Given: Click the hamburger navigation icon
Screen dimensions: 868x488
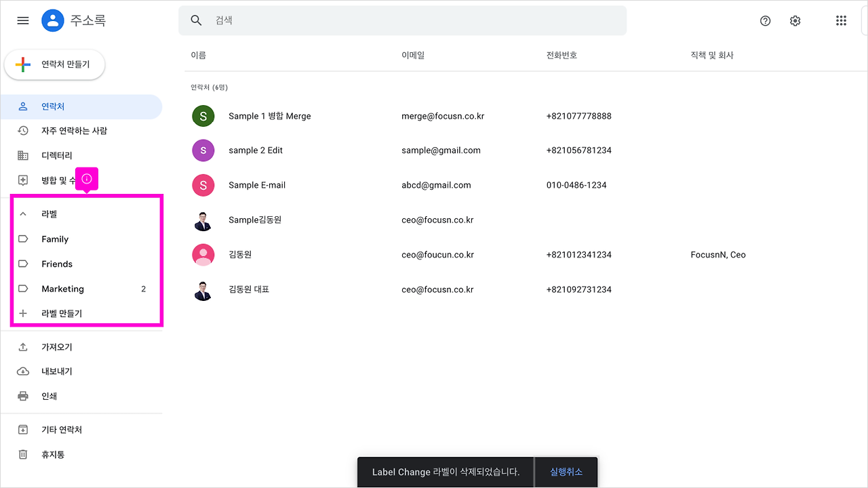Looking at the screenshot, I should [x=22, y=20].
